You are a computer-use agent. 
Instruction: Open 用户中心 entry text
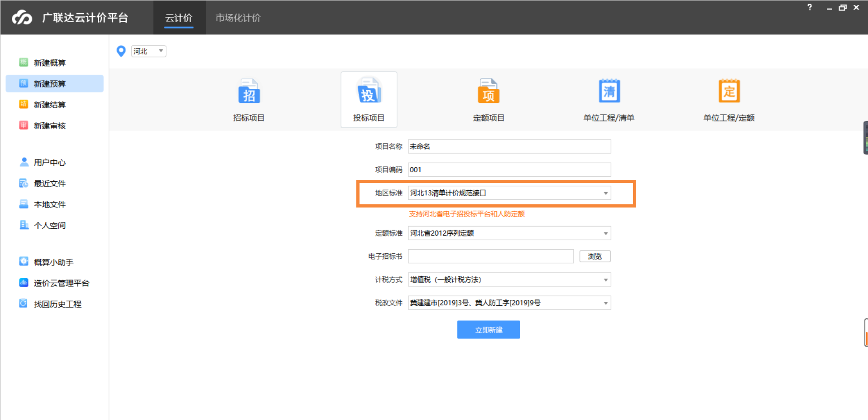50,162
